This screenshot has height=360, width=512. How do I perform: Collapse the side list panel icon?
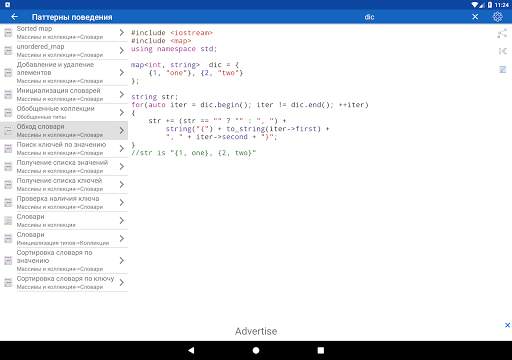[x=502, y=51]
